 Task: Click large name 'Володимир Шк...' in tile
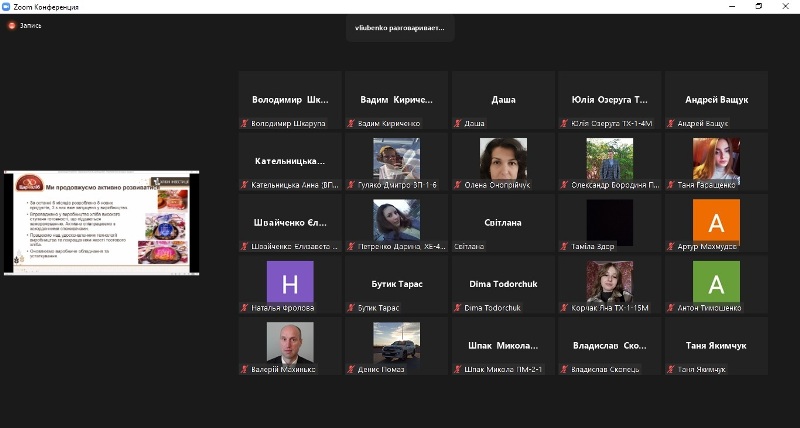point(290,100)
